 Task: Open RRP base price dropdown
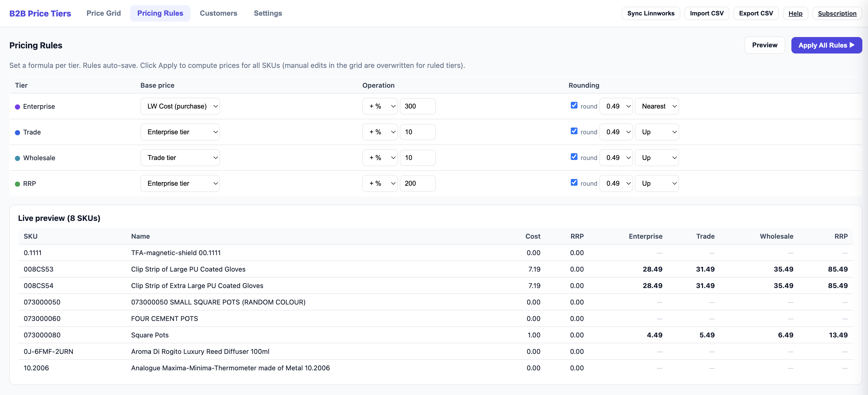pos(180,183)
